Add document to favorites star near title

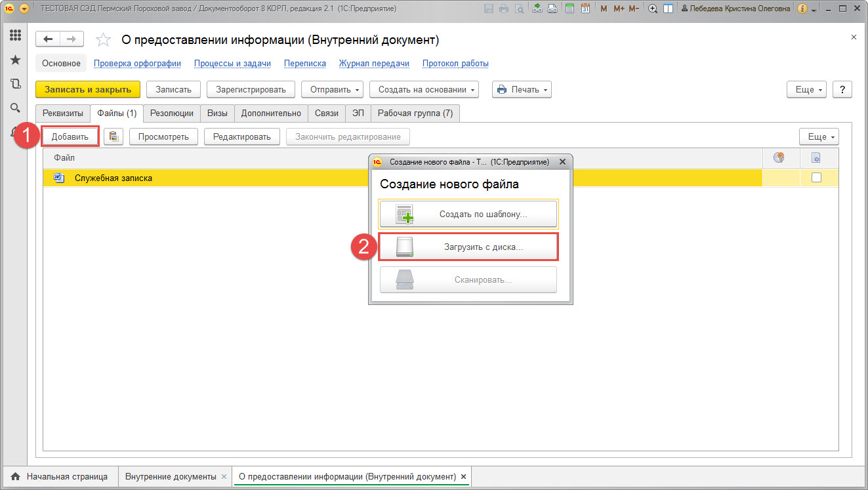click(x=103, y=40)
